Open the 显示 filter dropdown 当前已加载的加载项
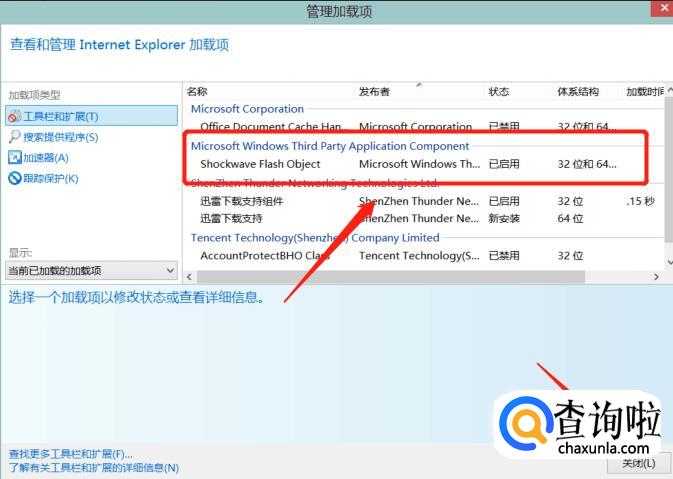The image size is (673, 479). coord(91,270)
